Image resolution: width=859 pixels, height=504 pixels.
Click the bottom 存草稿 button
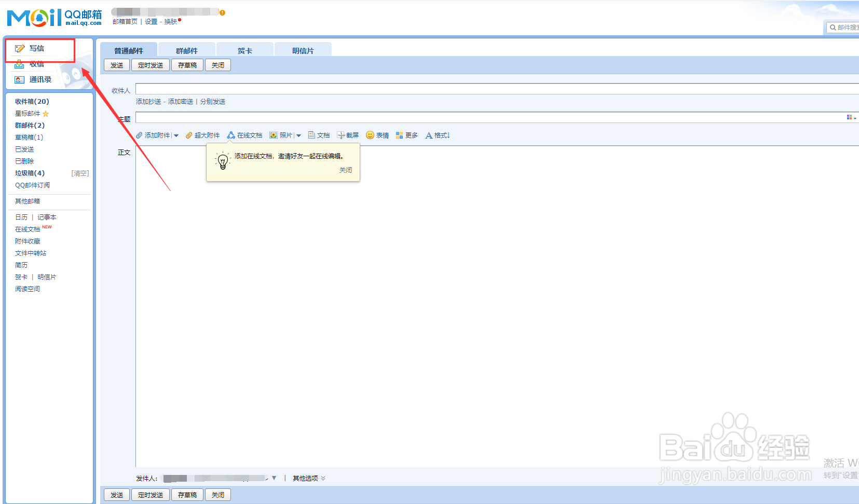coord(187,495)
